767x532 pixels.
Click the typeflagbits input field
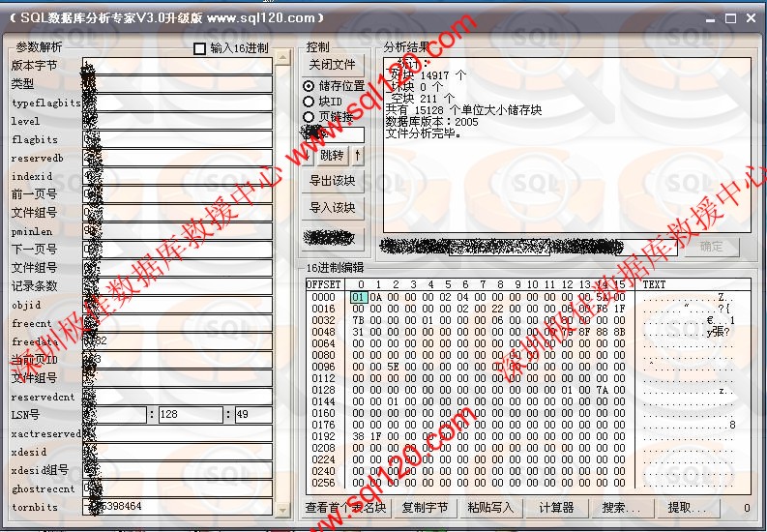[177, 103]
